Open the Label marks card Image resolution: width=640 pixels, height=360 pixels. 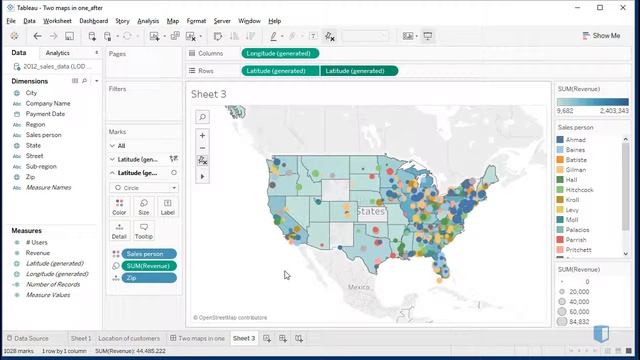[x=167, y=207]
